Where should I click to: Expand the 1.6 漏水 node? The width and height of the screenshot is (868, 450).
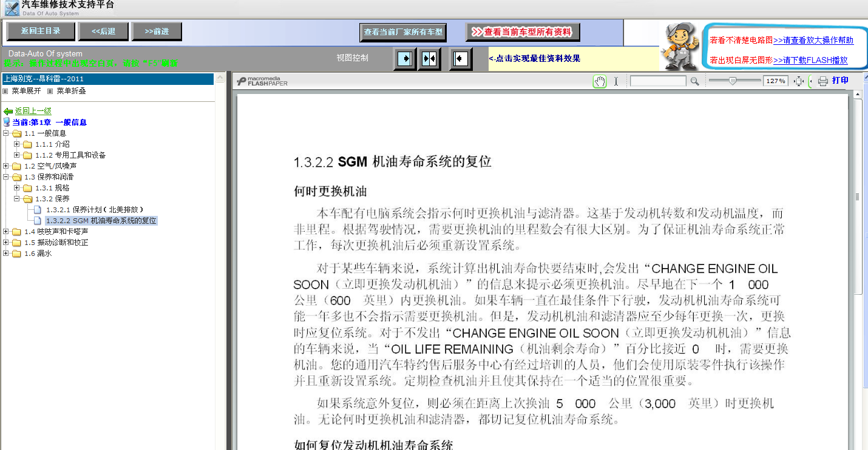(6, 254)
